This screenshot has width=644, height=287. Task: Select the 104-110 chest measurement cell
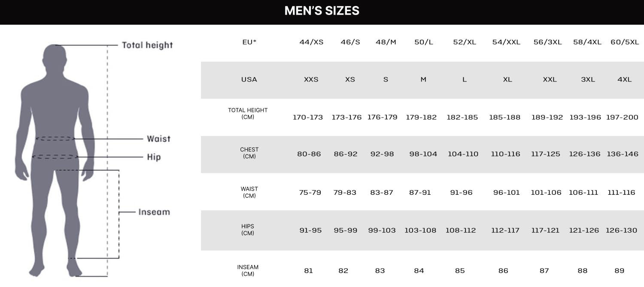pyautogui.click(x=463, y=154)
